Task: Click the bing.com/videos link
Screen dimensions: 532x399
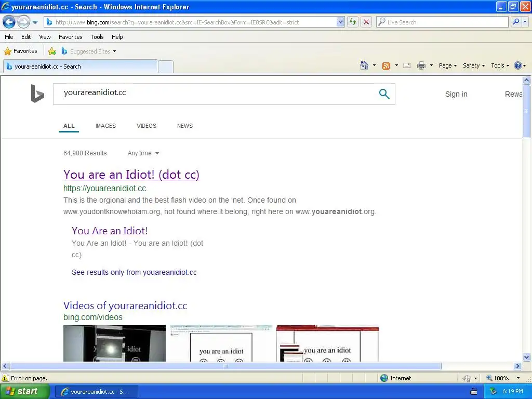Action: [92, 317]
